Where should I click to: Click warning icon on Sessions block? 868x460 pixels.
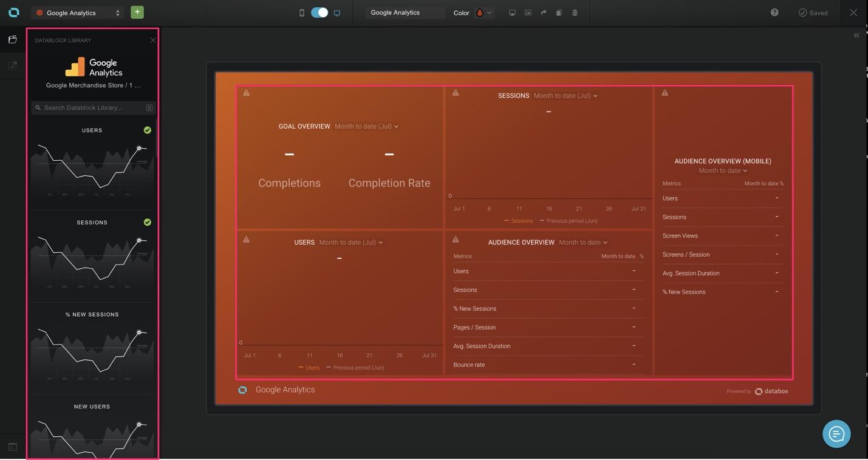click(x=456, y=93)
